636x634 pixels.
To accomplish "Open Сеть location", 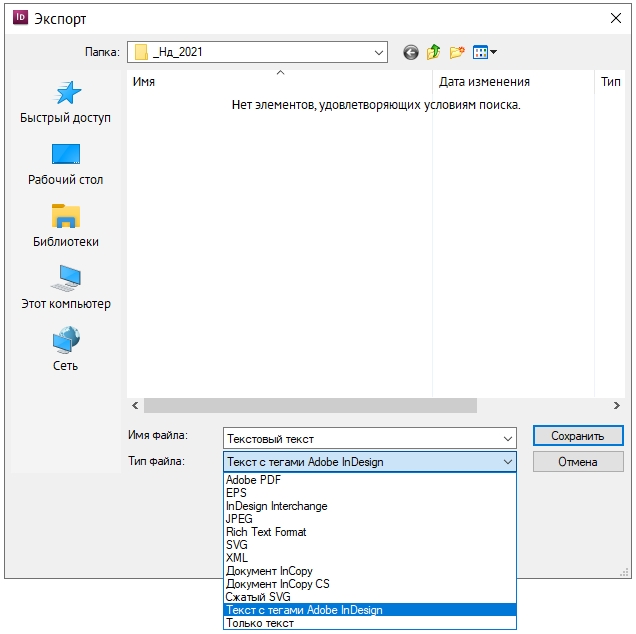I will pos(65,350).
